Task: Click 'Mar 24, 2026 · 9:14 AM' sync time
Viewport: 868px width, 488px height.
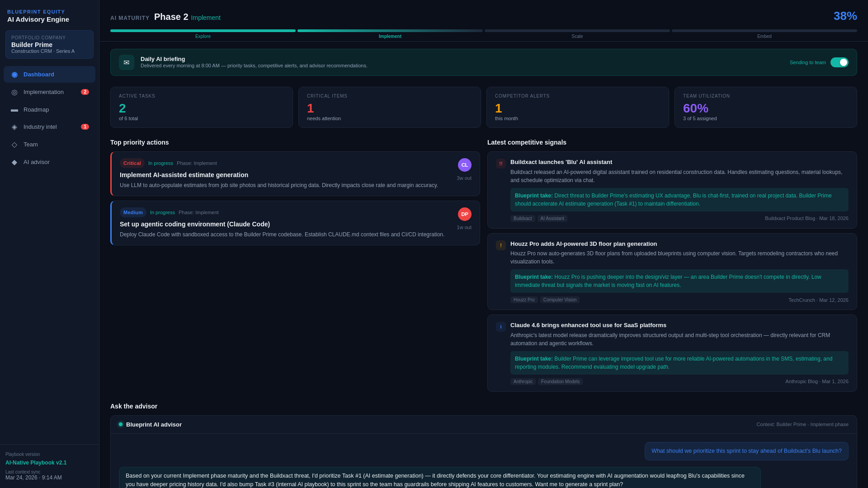Action: (x=33, y=478)
